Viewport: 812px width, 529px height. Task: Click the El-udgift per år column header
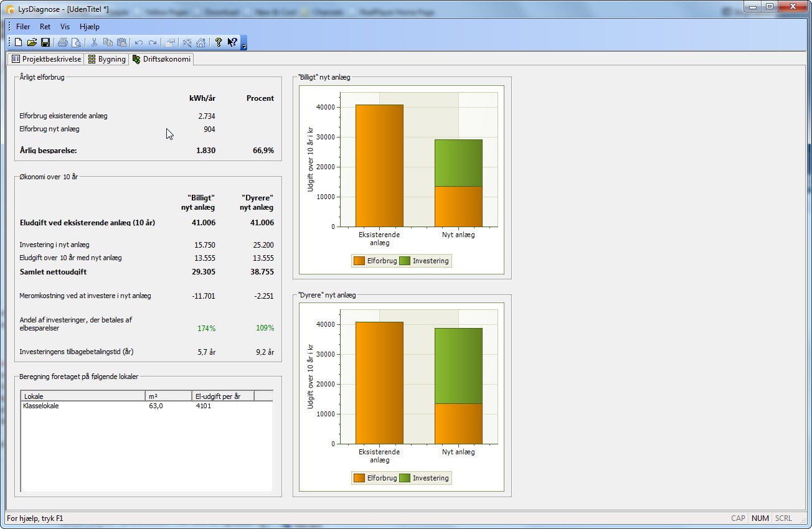coord(223,396)
